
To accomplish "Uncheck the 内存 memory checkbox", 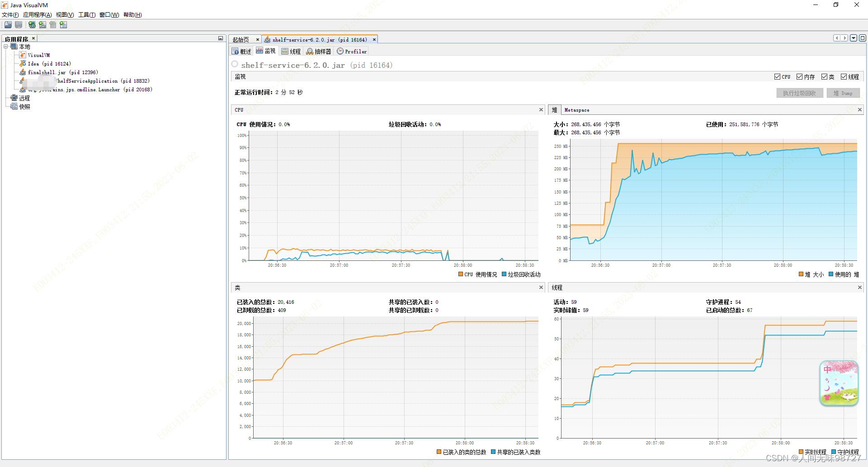I will click(x=799, y=77).
